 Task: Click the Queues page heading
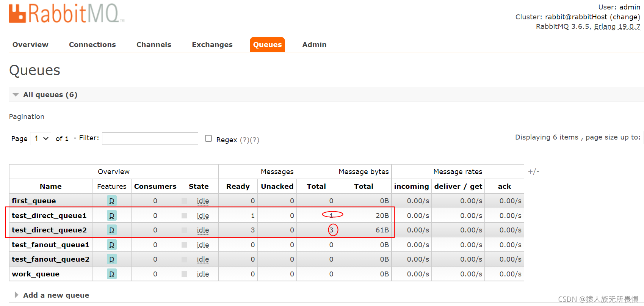[x=34, y=70]
